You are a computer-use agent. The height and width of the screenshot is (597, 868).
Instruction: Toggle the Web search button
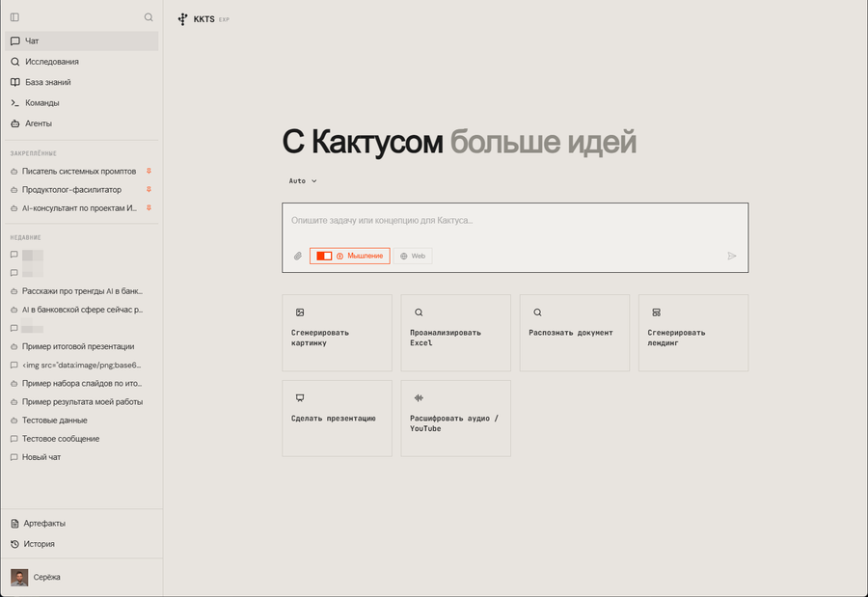click(413, 256)
